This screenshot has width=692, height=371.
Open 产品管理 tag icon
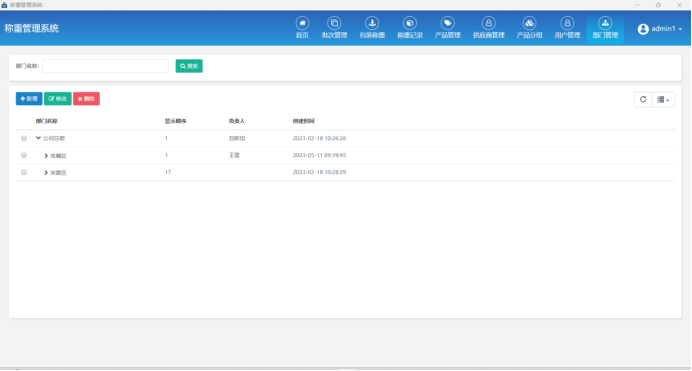click(448, 23)
